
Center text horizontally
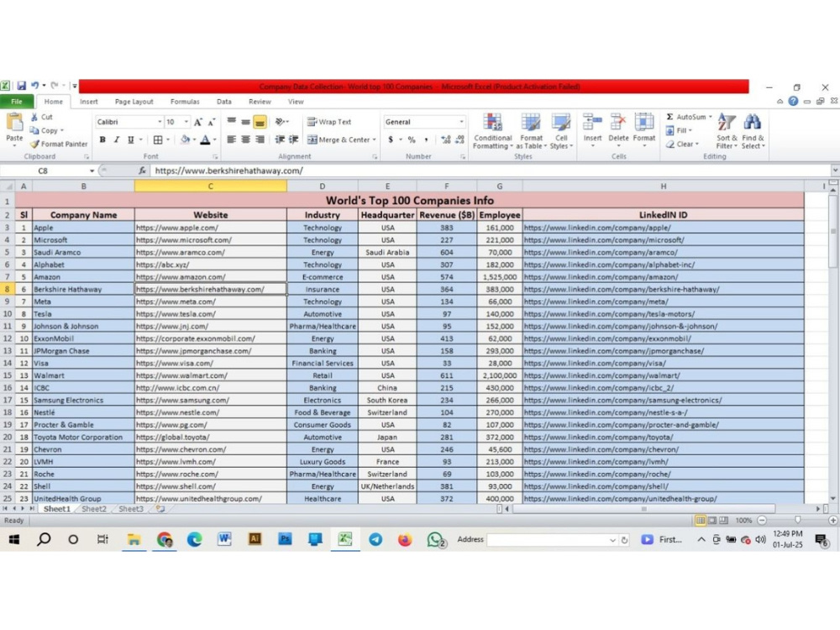pos(245,139)
